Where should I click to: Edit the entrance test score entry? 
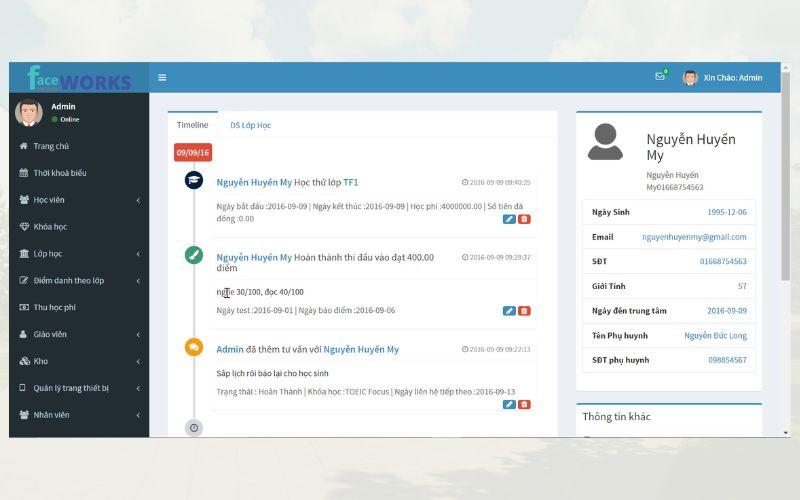(509, 311)
